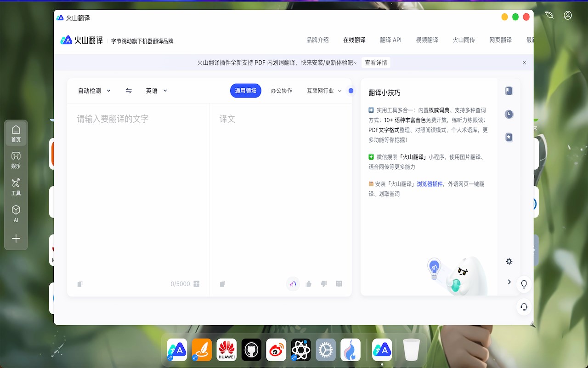The width and height of the screenshot is (588, 368).
Task: Open the bilingual book view icon
Action: click(x=339, y=284)
